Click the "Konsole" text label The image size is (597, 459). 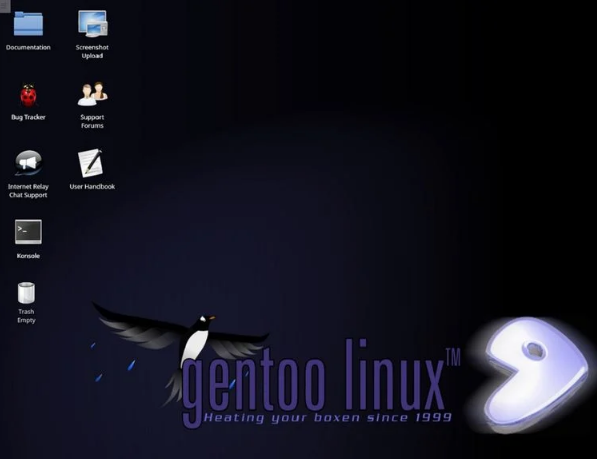coord(28,256)
